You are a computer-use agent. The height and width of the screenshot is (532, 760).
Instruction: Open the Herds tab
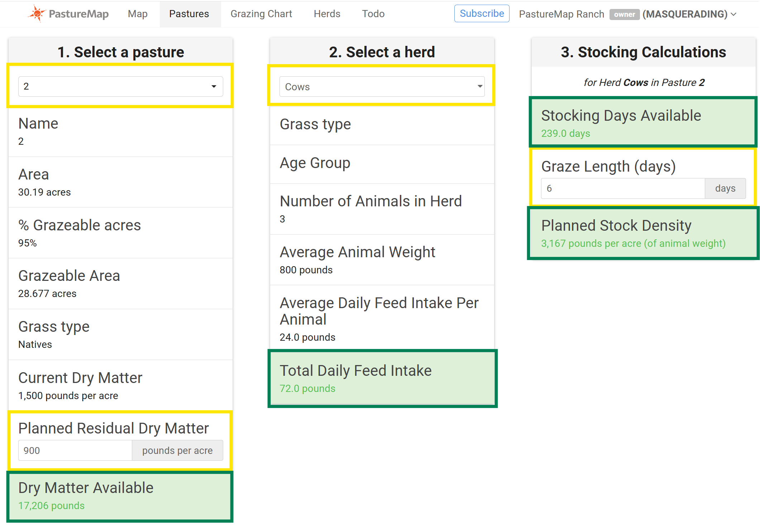pos(327,14)
